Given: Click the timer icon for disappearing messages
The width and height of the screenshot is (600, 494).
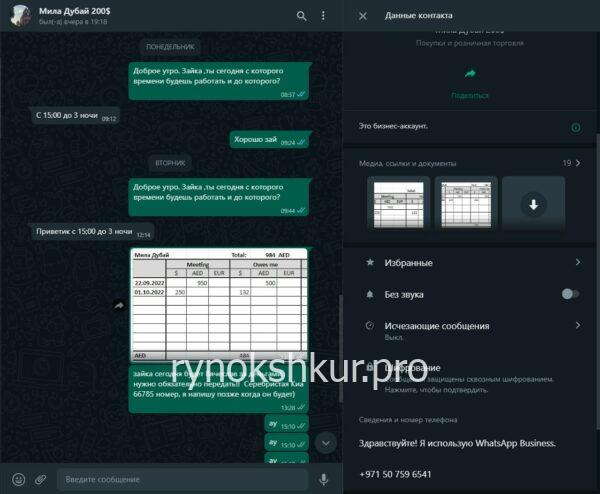Looking at the screenshot, I should click(370, 326).
